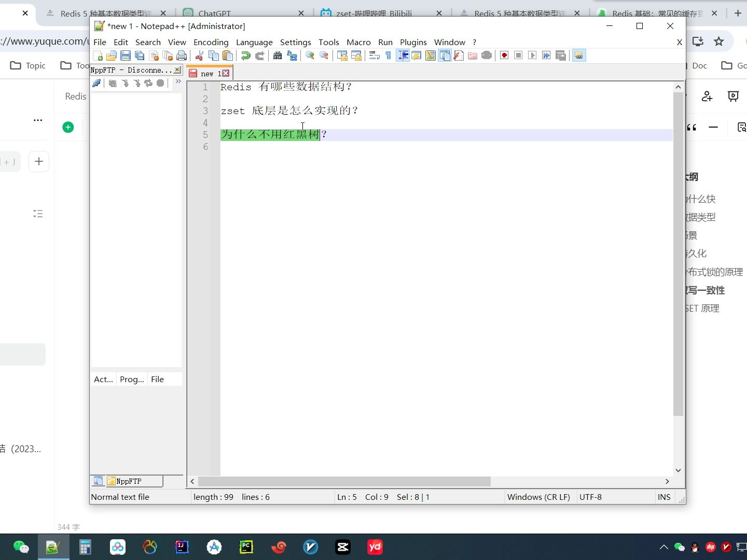Open the Encoding menu

pos(210,42)
